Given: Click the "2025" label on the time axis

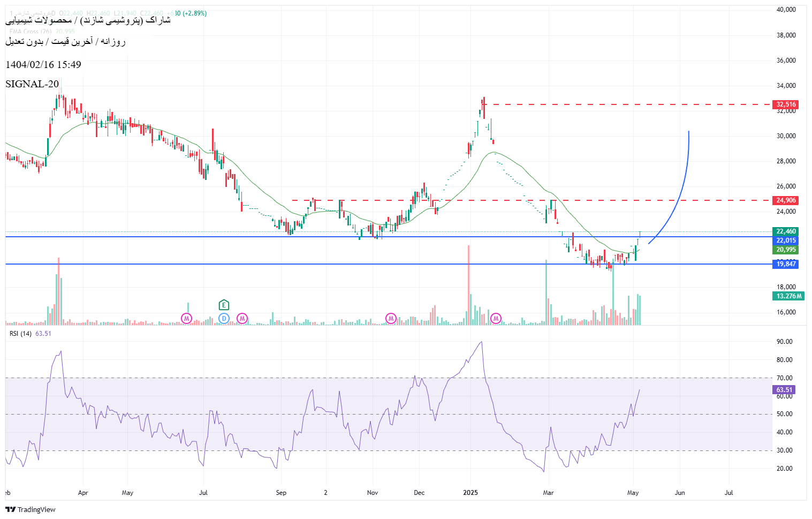Looking at the screenshot, I should pos(470,493).
